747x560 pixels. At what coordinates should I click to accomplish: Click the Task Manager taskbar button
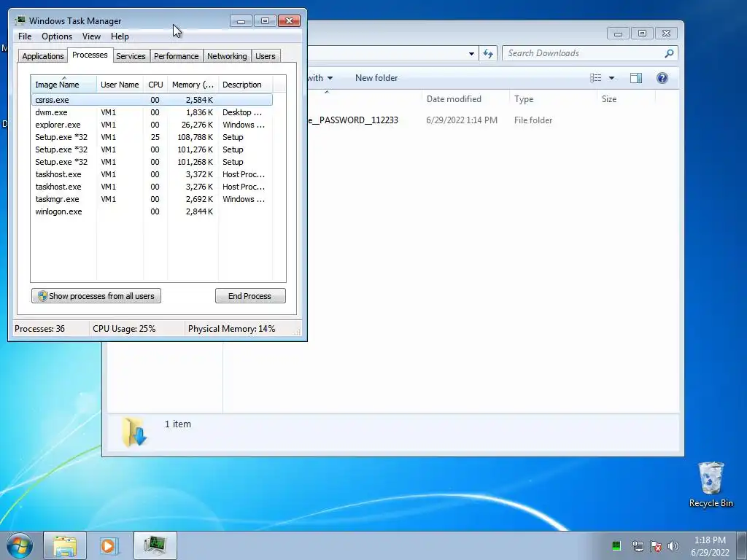(x=155, y=545)
